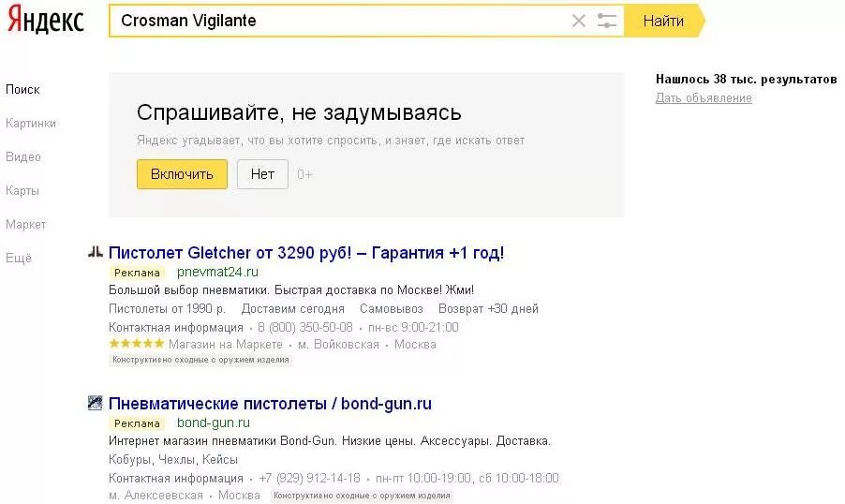The height and width of the screenshot is (504, 845).
Task: Open pnevmat24 Контактная информация near 8 (800) phone
Action: coord(176,327)
